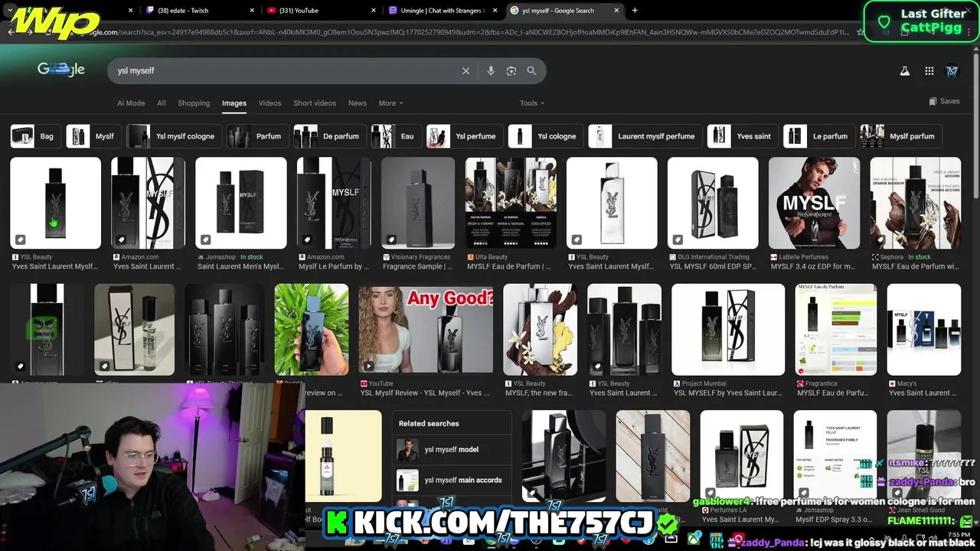Close the YouTube tab
This screenshot has height=551, width=980.
(x=374, y=11)
